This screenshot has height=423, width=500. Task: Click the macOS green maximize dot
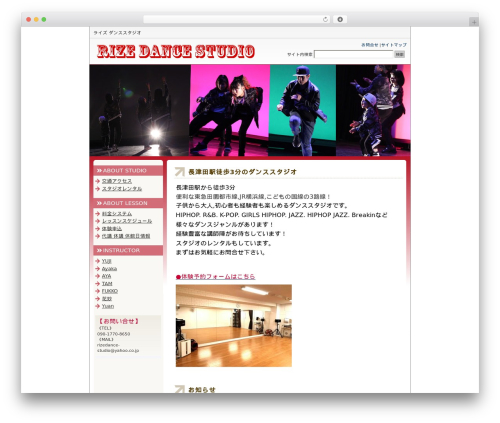tap(44, 19)
